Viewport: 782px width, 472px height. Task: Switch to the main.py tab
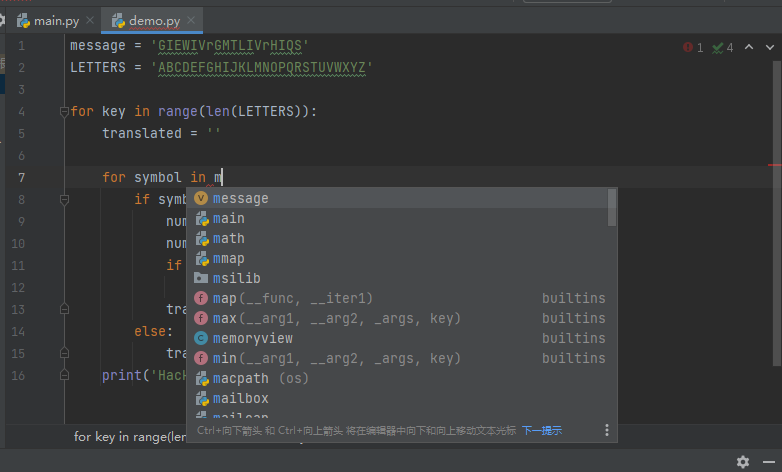tap(49, 21)
